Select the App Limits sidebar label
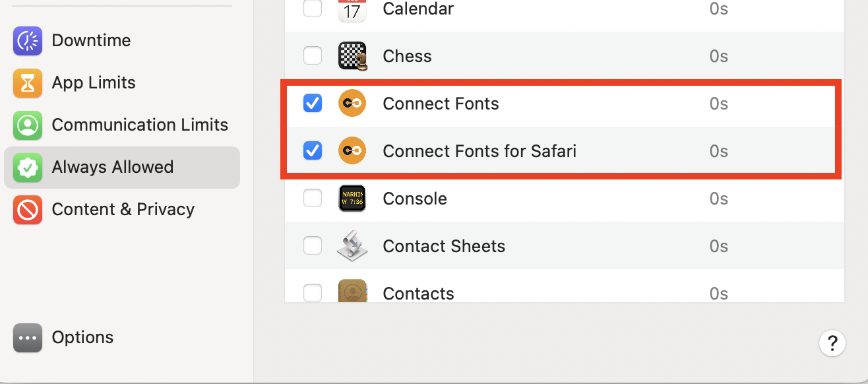The height and width of the screenshot is (384, 868). pos(94,82)
